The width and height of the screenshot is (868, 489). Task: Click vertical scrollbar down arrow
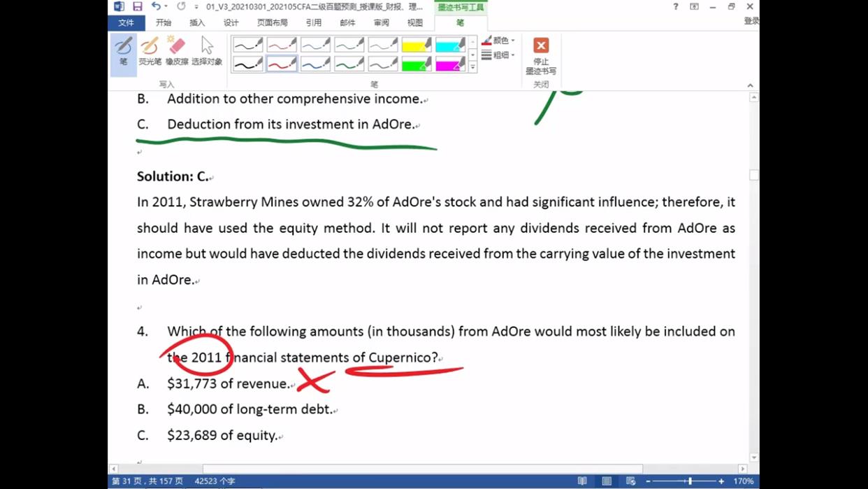tap(753, 458)
